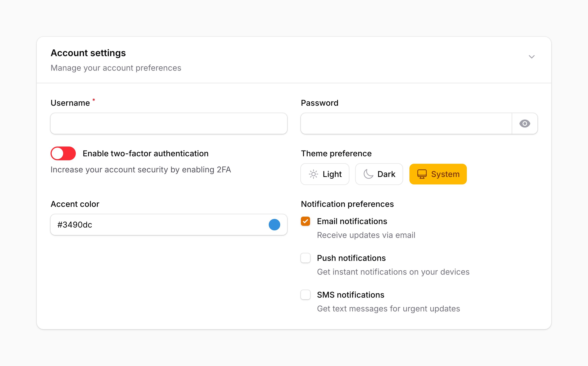Uncheck Email notifications
The image size is (588, 366).
(x=305, y=221)
